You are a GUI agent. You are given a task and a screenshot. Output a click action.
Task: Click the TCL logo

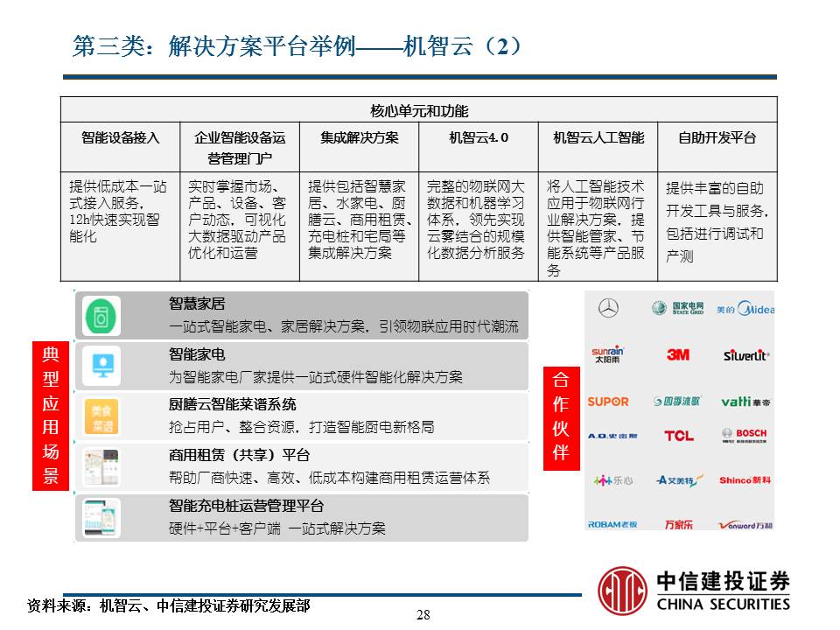point(677,436)
